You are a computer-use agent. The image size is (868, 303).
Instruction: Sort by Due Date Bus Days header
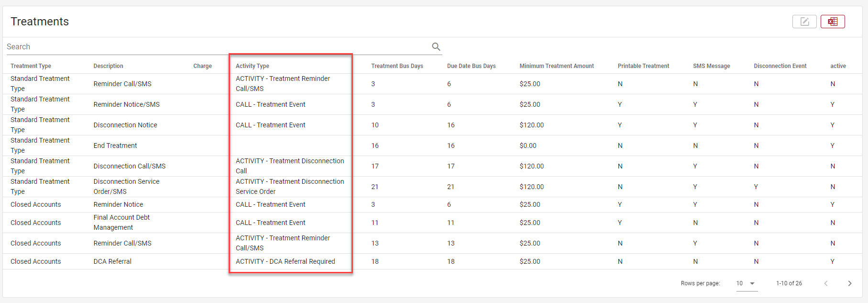471,66
